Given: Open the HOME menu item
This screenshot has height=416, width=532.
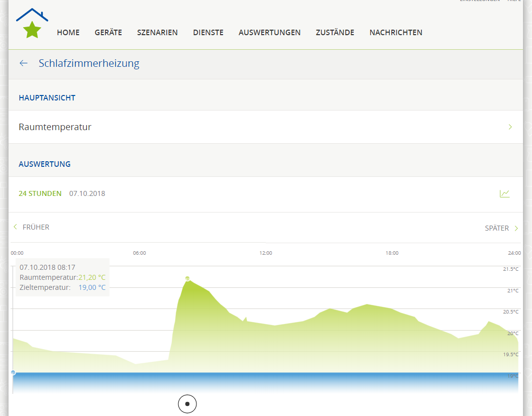Looking at the screenshot, I should pos(68,33).
